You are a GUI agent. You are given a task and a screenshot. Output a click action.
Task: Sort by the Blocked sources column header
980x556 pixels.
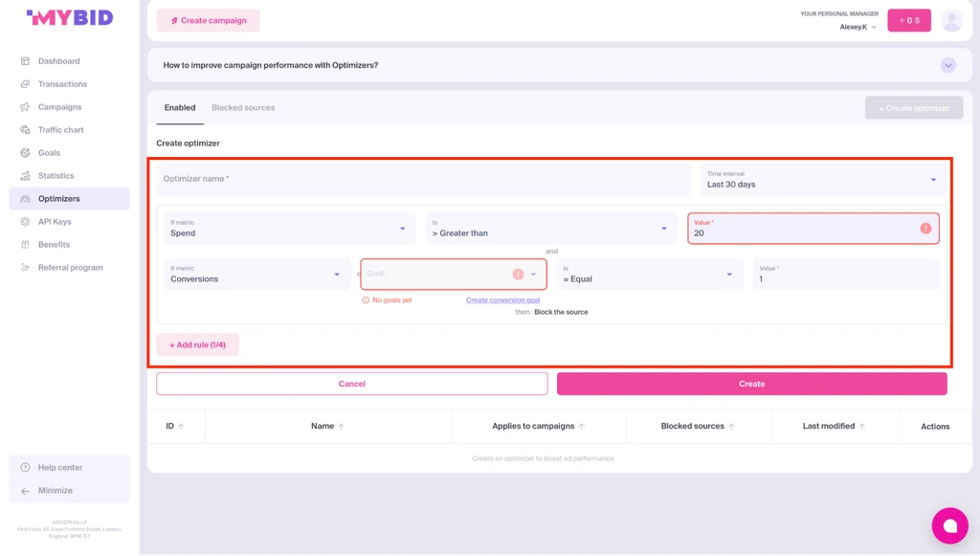tap(698, 426)
